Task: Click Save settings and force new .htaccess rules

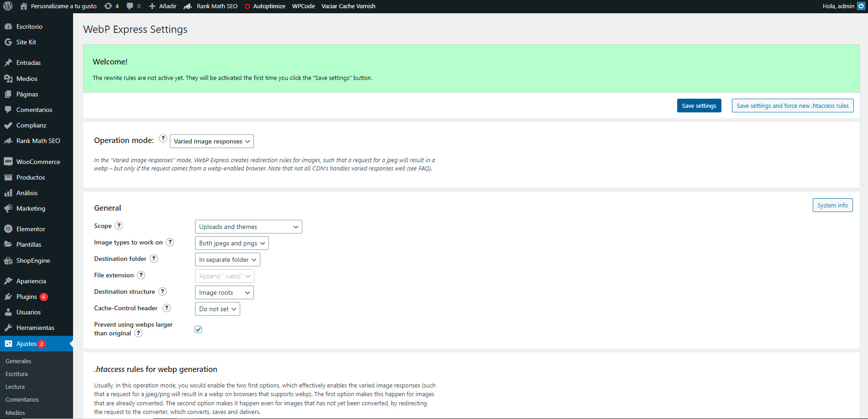Action: click(x=793, y=106)
